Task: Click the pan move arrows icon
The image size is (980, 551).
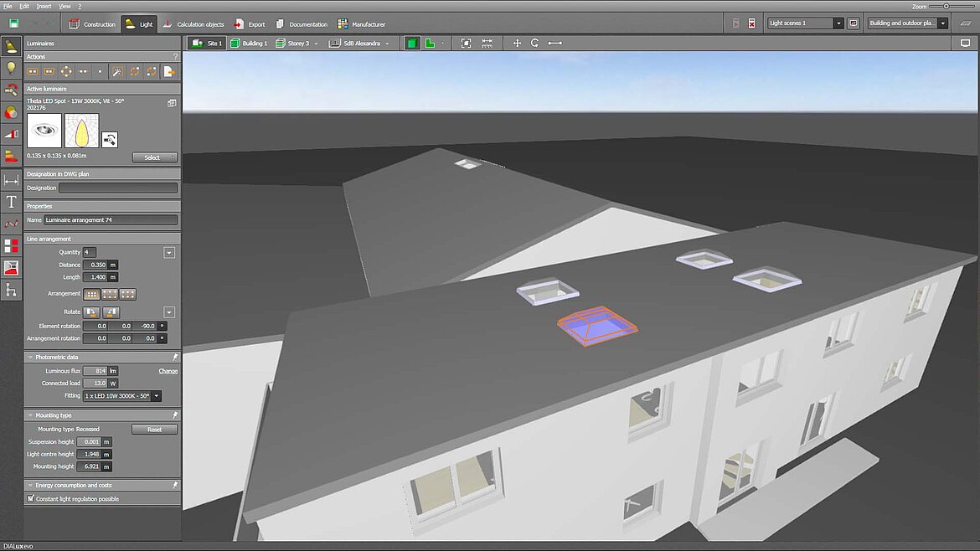Action: tap(517, 43)
